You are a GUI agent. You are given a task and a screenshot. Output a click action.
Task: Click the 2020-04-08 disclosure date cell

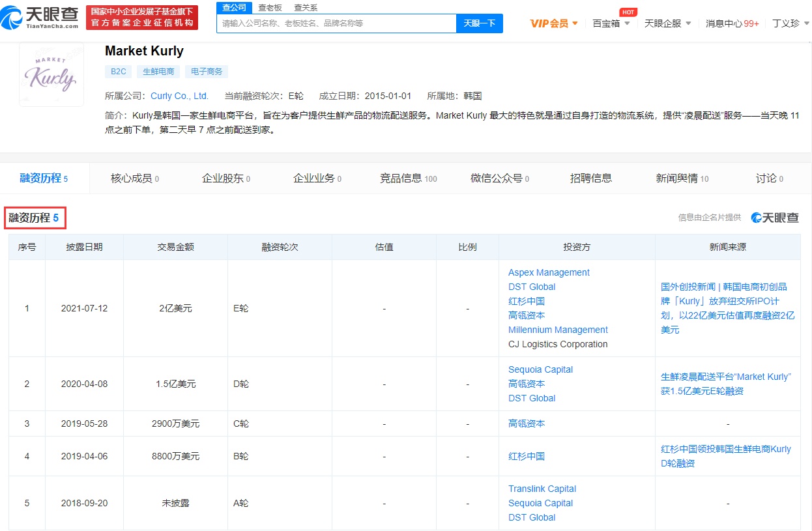[84, 384]
